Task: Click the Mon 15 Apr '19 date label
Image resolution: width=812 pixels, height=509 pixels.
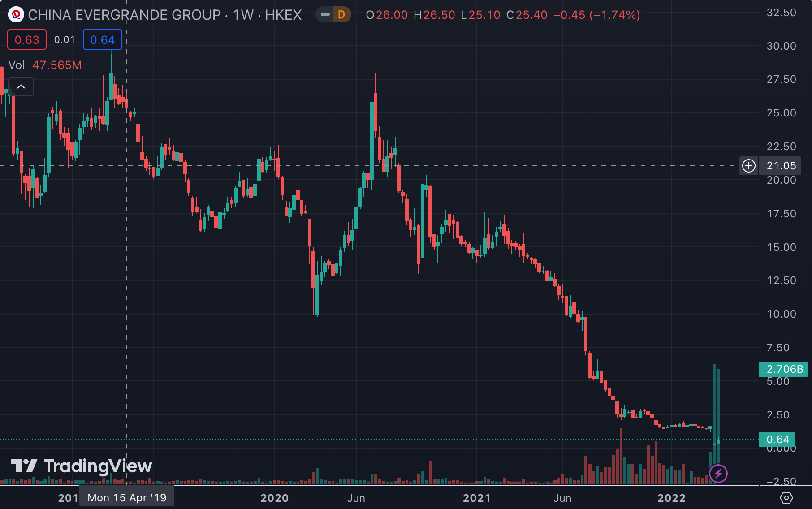Action: (127, 497)
